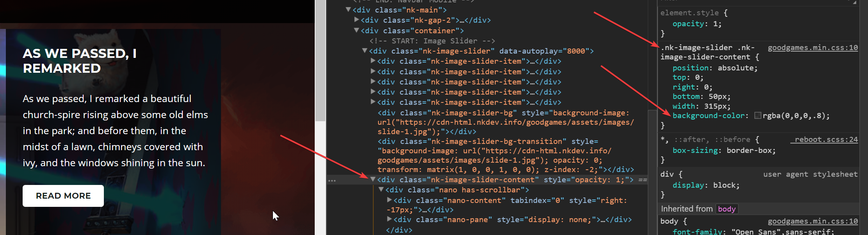
Task: Click the ellipsis icon beside the selected node
Action: tap(332, 181)
